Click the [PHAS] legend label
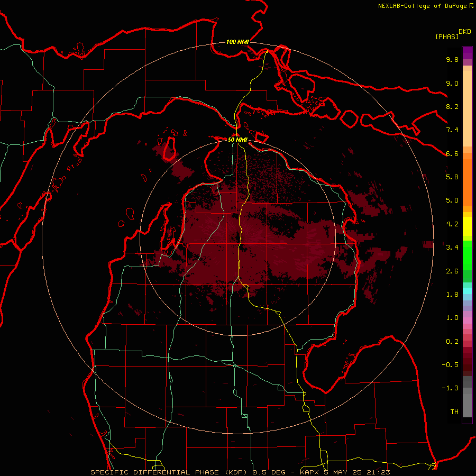This screenshot has width=476, height=476. pyautogui.click(x=447, y=36)
